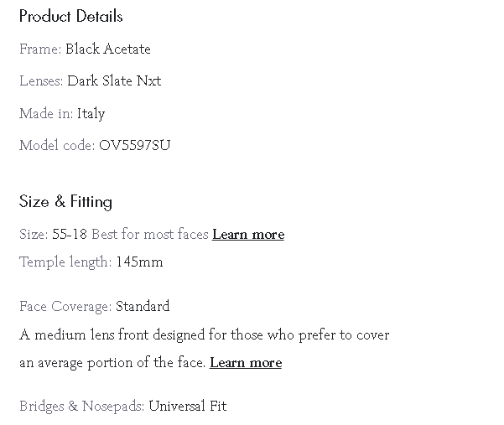The width and height of the screenshot is (504, 425).
Task: Select the Black Acetate frame value
Action: (x=108, y=49)
